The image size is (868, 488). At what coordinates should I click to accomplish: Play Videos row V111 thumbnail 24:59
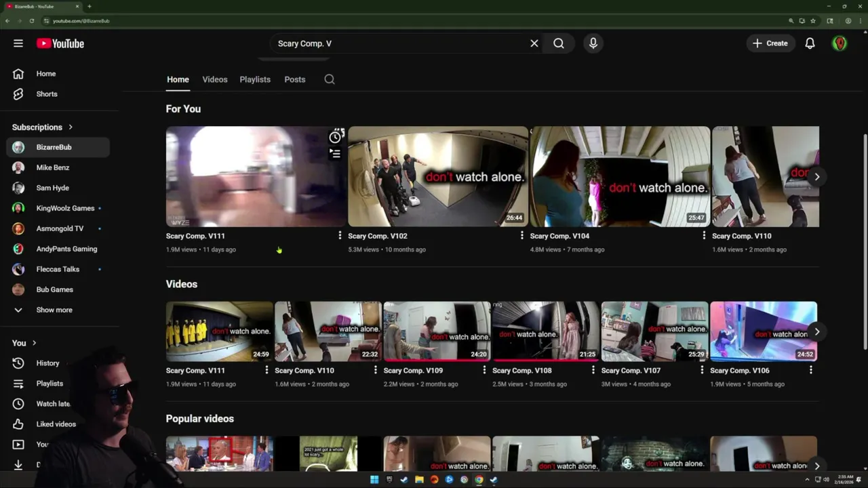[220, 331]
